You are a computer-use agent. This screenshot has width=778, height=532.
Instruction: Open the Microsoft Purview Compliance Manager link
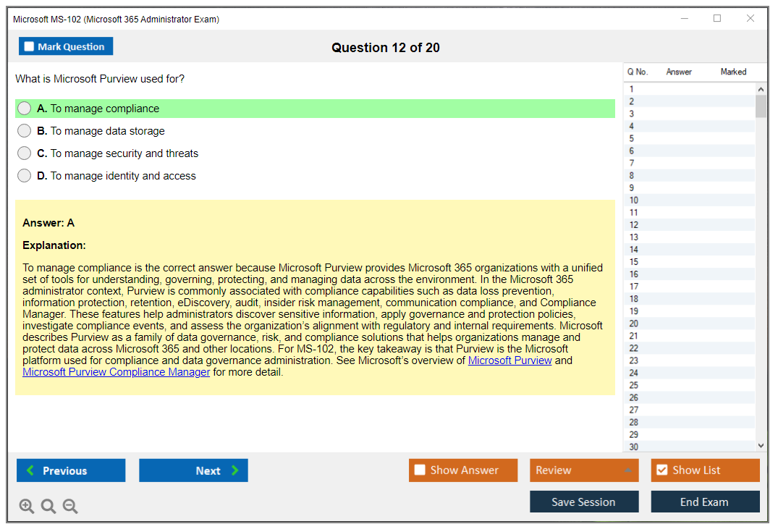pyautogui.click(x=116, y=372)
